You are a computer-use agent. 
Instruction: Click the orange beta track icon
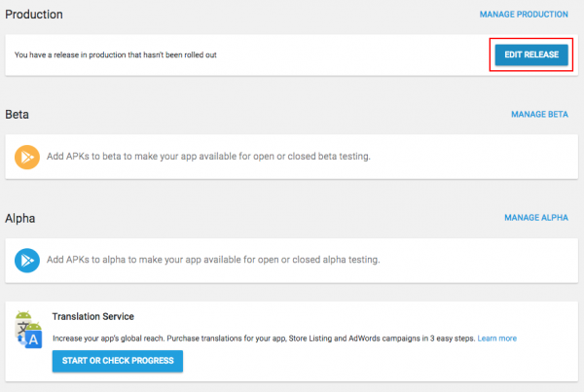(27, 157)
